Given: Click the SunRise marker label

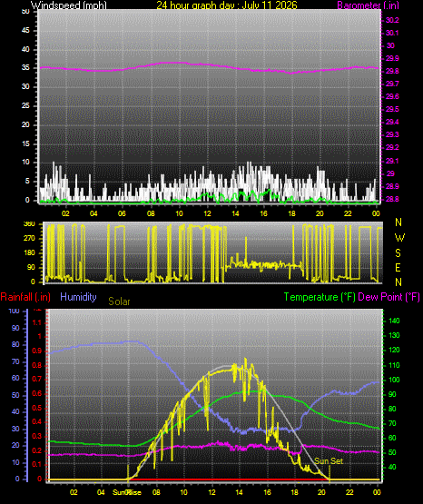Looking at the screenshot, I should [x=126, y=492].
